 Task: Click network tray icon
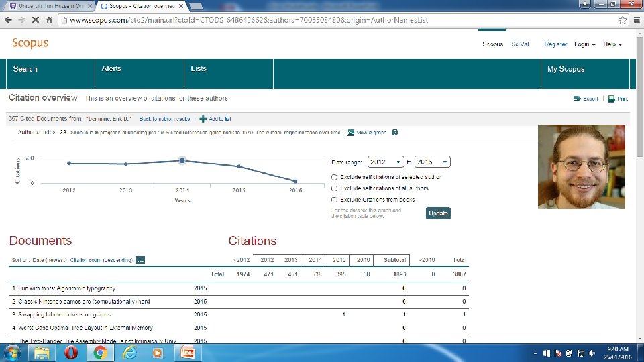[x=581, y=353]
